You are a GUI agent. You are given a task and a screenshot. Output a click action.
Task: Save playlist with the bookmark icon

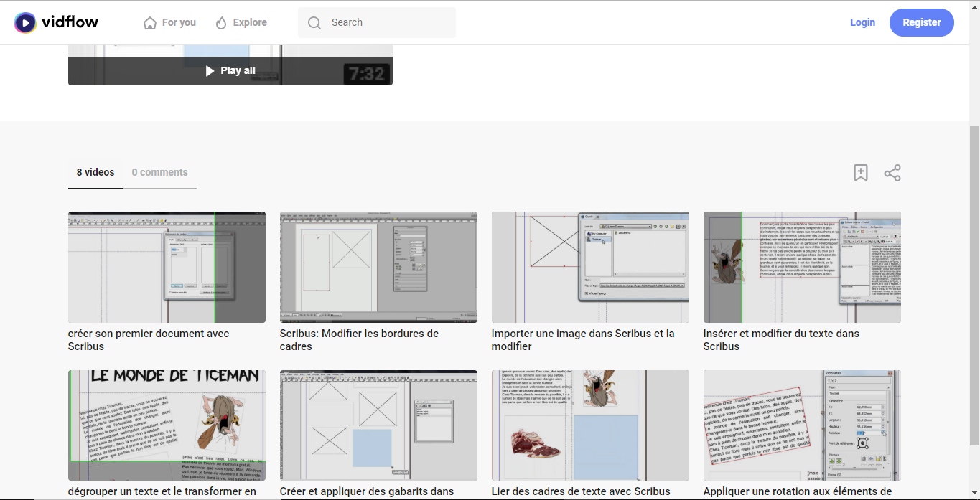(861, 173)
